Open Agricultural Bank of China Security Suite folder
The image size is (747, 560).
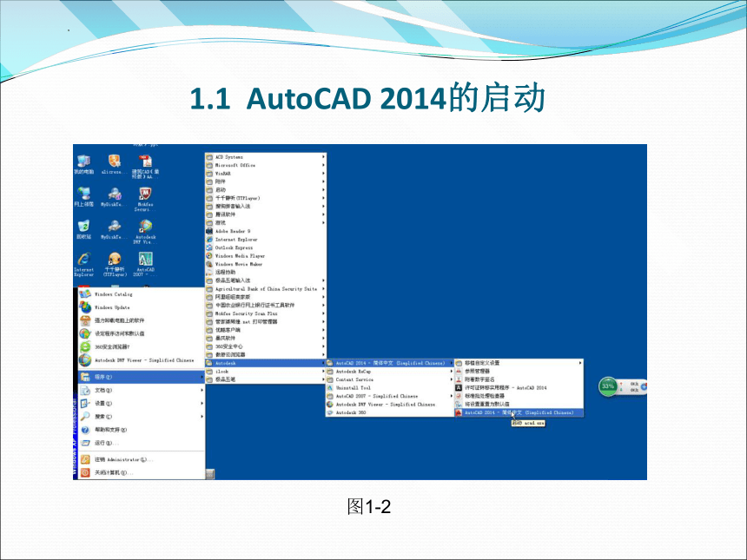coord(266,289)
